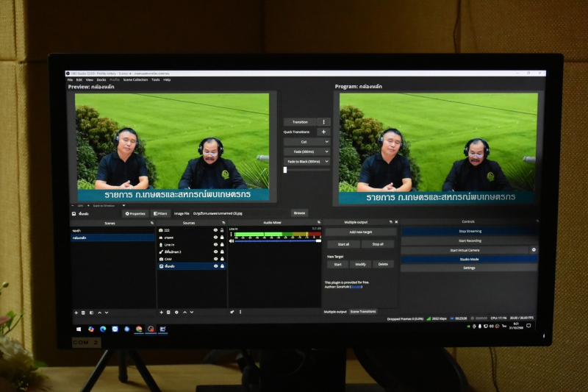588x392 pixels.
Task: Click the Line In speaker mute icon
Action: (232, 240)
